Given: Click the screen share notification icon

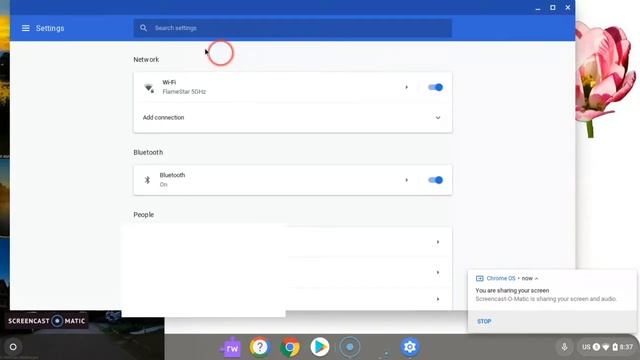Looking at the screenshot, I should tap(480, 278).
